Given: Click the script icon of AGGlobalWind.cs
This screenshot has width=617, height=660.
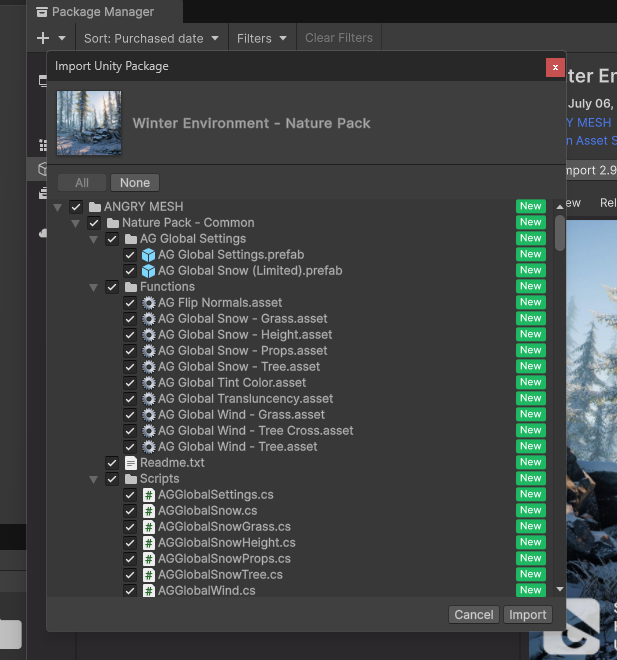Looking at the screenshot, I should (148, 591).
